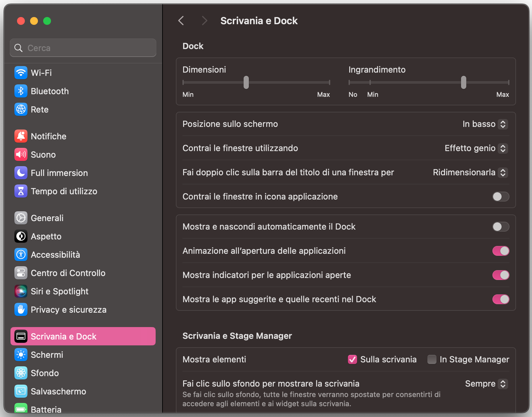The image size is (532, 417).
Task: Go back using the left navigation arrow
Action: [x=181, y=20]
